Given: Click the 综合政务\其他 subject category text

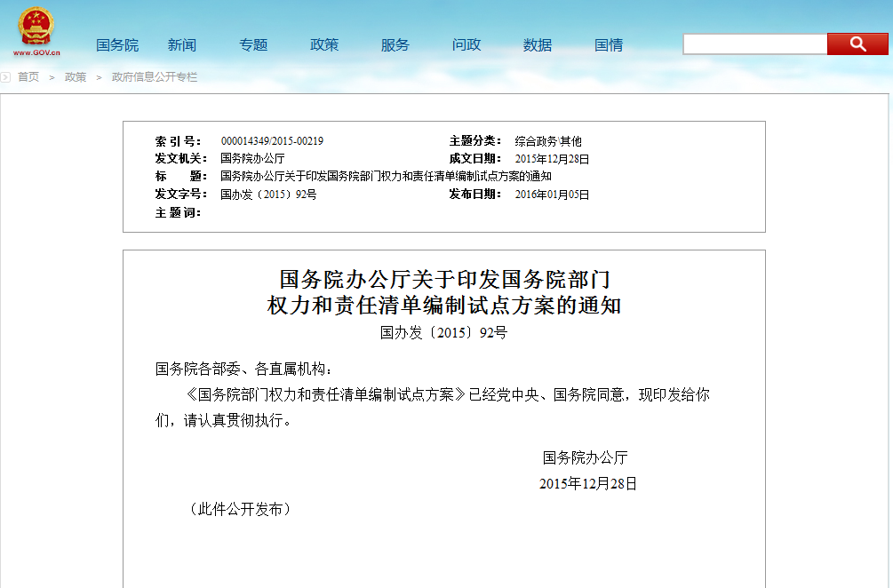Looking at the screenshot, I should [x=548, y=141].
